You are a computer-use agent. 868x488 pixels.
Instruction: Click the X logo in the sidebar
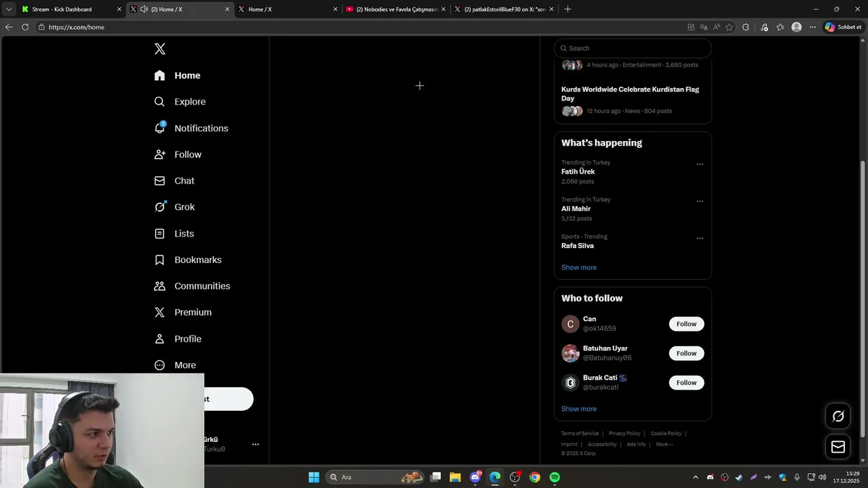click(160, 49)
